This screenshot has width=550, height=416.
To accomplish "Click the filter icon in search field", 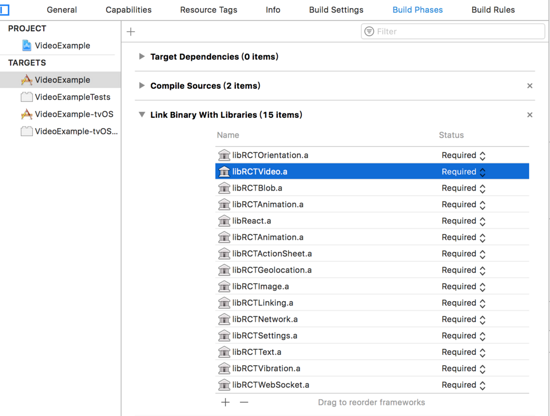I will click(369, 31).
